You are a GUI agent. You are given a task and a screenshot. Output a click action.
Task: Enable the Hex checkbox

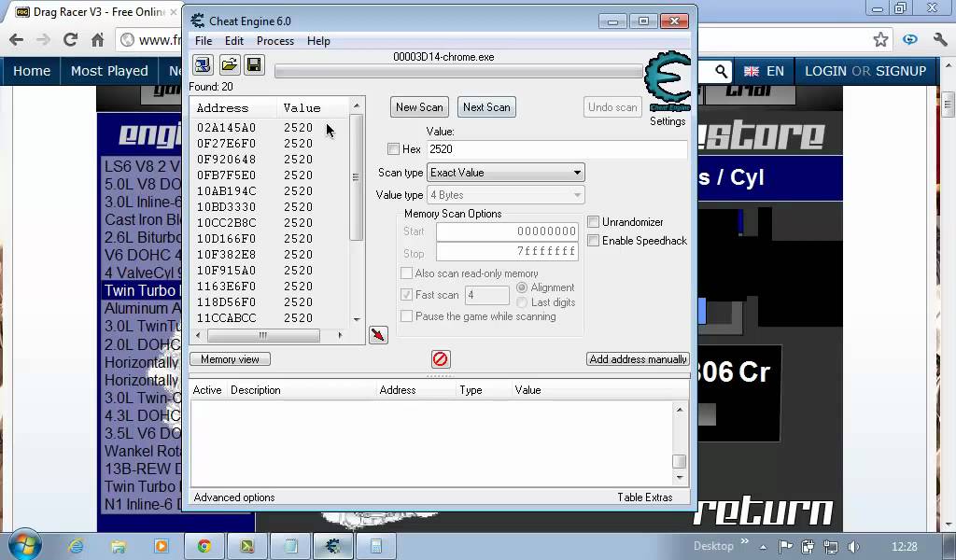click(393, 148)
